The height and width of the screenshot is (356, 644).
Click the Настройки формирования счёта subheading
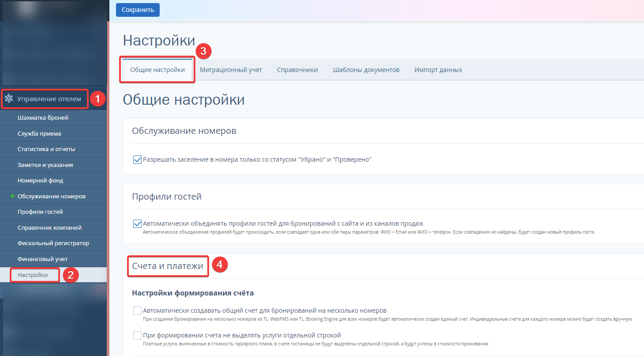click(193, 293)
